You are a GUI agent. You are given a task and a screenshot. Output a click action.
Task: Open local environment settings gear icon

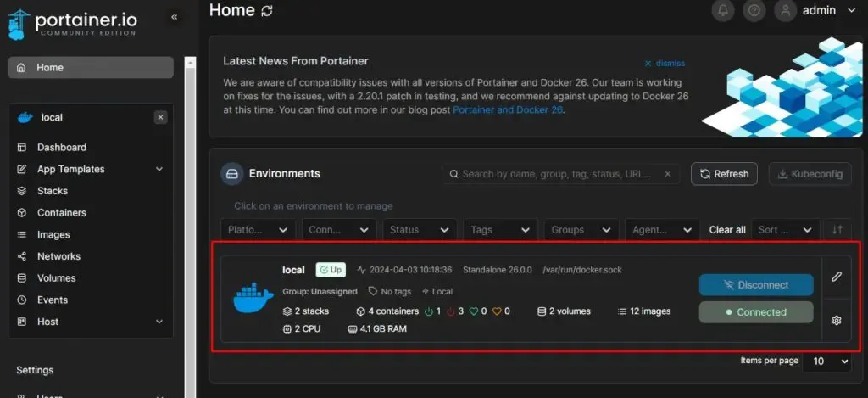pos(837,321)
